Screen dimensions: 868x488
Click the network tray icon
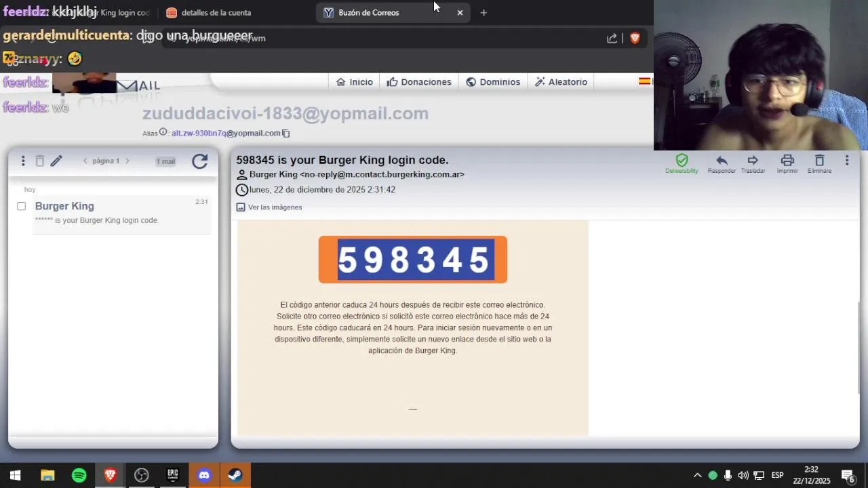[759, 475]
